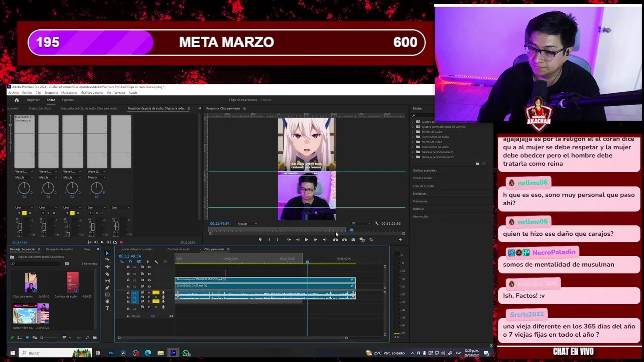Toggle linked selection icon in timeline
644x362 pixels.
click(139, 262)
